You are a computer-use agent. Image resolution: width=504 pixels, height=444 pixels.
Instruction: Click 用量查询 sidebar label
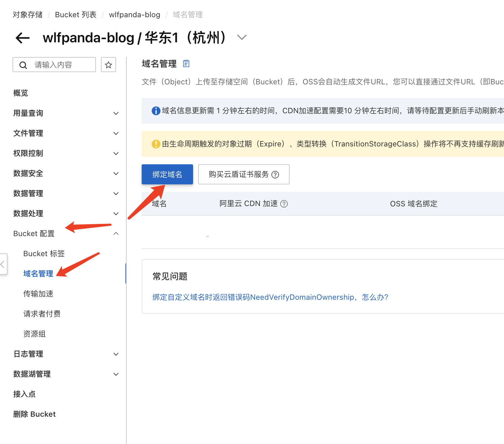(28, 113)
